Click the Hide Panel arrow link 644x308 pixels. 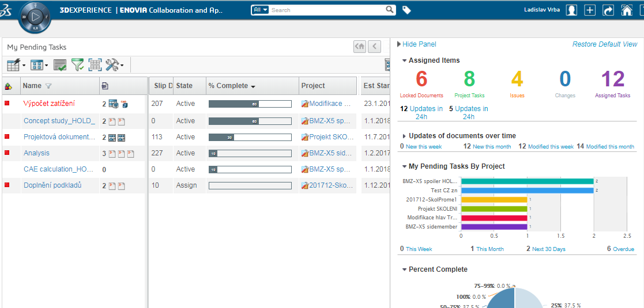click(x=416, y=44)
